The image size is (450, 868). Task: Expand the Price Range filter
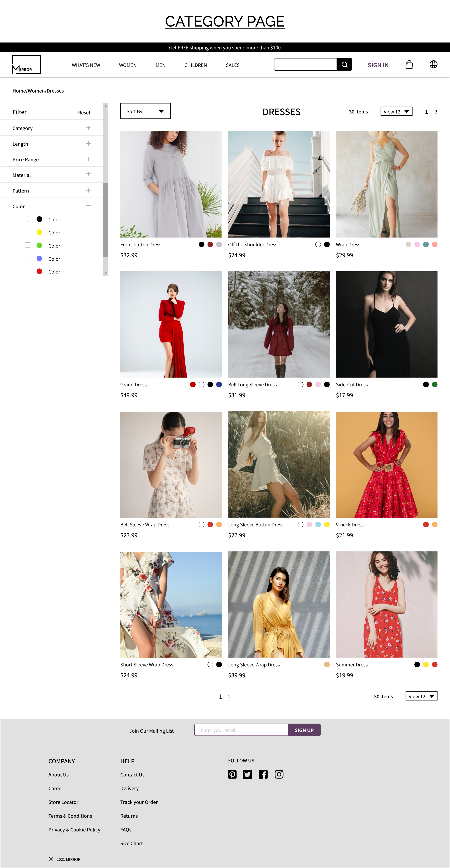point(88,159)
